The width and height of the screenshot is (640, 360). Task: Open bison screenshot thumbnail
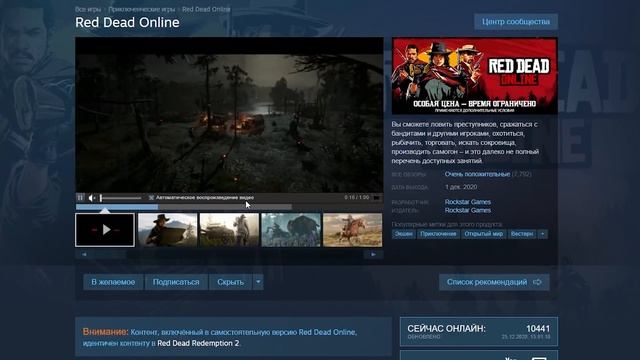[291, 230]
